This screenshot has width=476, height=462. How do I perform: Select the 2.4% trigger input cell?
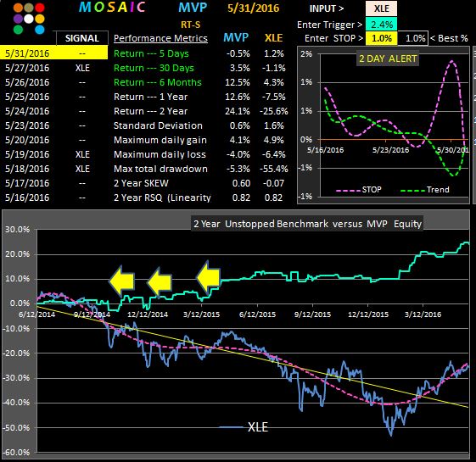pyautogui.click(x=381, y=25)
